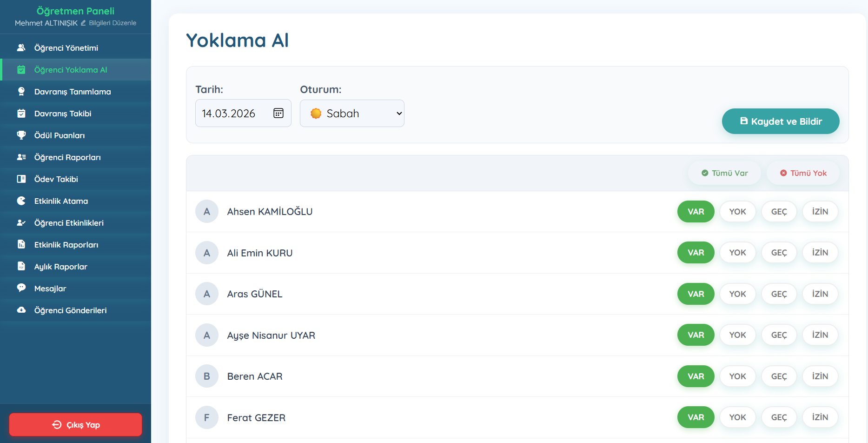Click the Tümü Yok button
Image resolution: width=868 pixels, height=443 pixels.
click(x=803, y=173)
